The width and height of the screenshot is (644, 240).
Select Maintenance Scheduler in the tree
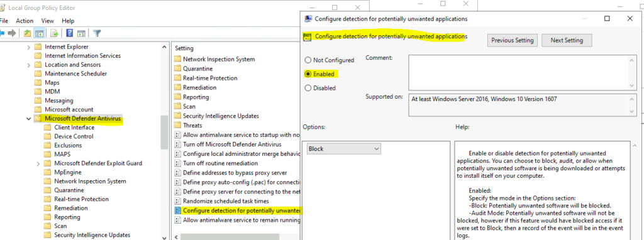[x=75, y=74]
